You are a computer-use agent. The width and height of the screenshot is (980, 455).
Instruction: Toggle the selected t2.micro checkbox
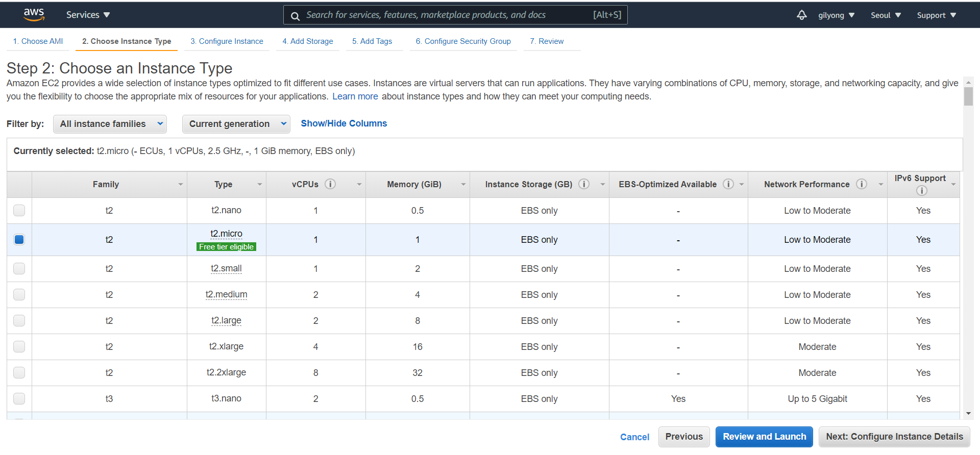click(x=19, y=239)
